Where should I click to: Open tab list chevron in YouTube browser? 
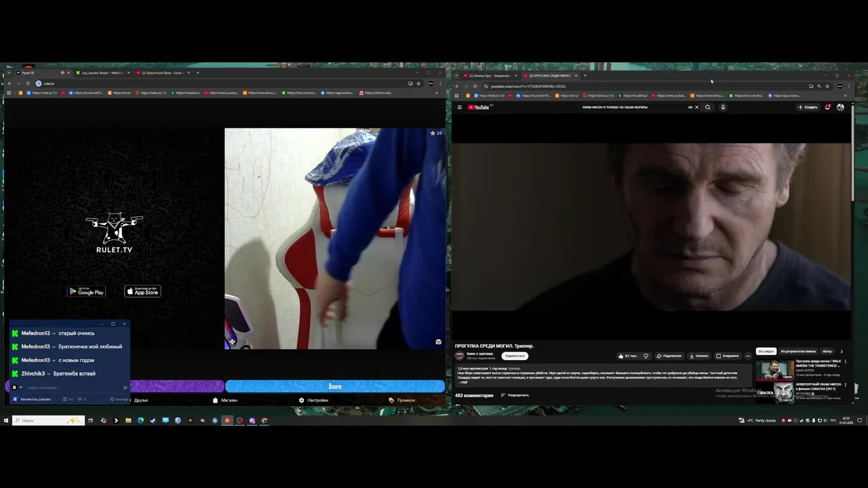457,75
